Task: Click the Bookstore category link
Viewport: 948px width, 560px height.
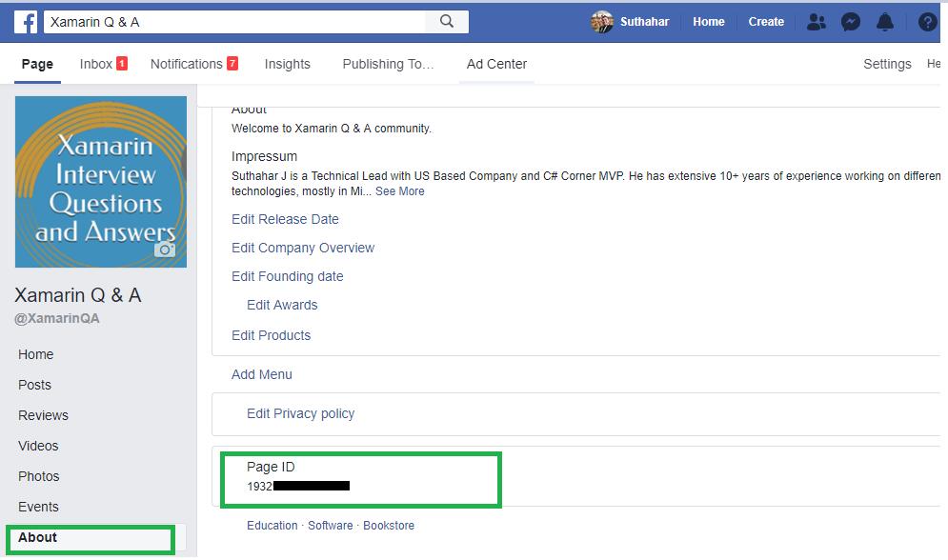Action: pos(389,526)
